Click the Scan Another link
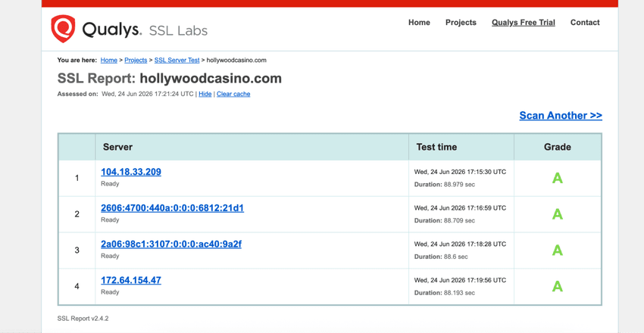The image size is (644, 333). tap(561, 116)
